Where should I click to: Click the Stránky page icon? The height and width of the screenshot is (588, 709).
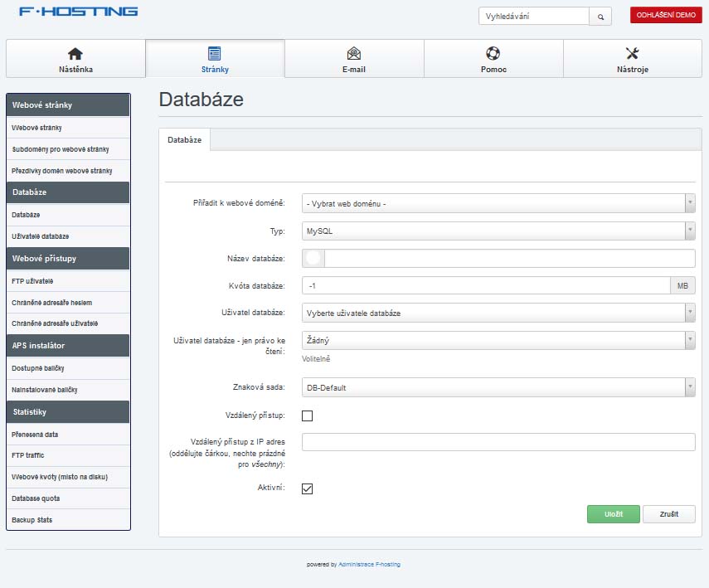pyautogui.click(x=214, y=53)
